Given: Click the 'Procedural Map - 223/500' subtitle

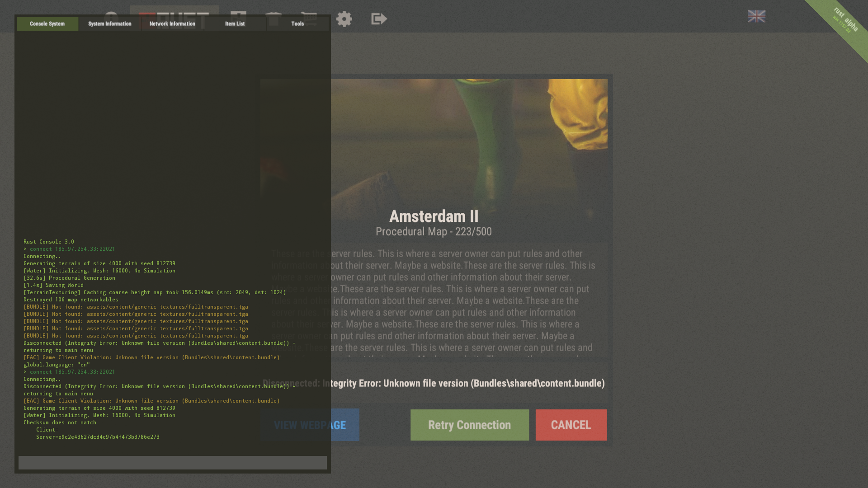Looking at the screenshot, I should 434,231.
